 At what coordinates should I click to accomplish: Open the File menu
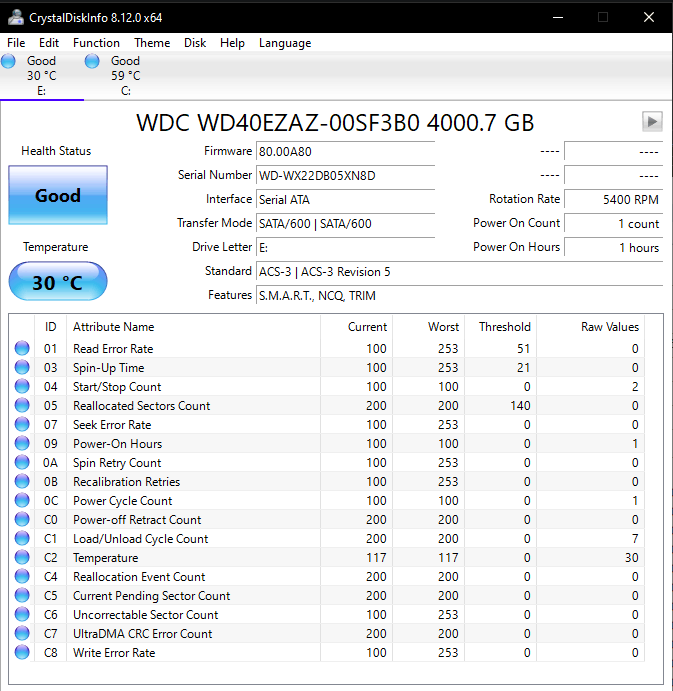(16, 43)
